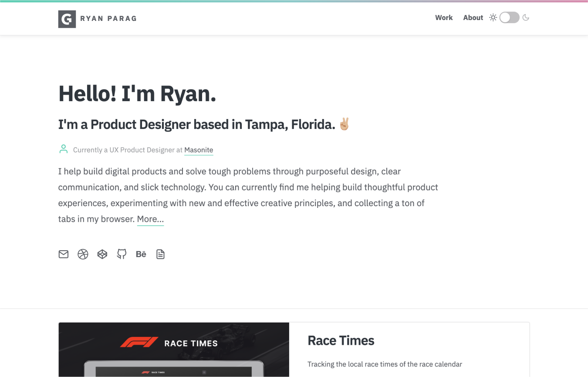Enable dark mode via moon icon
The image size is (588, 377).
(x=526, y=17)
